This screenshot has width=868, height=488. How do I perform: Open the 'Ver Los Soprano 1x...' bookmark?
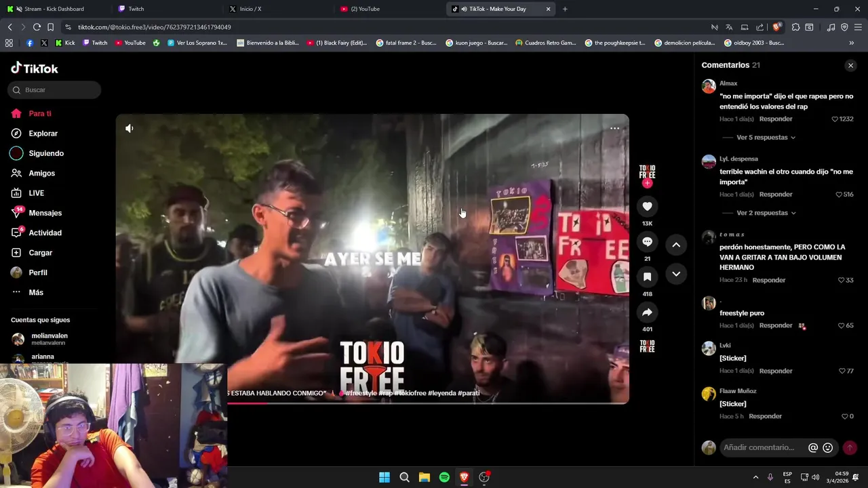(x=197, y=43)
